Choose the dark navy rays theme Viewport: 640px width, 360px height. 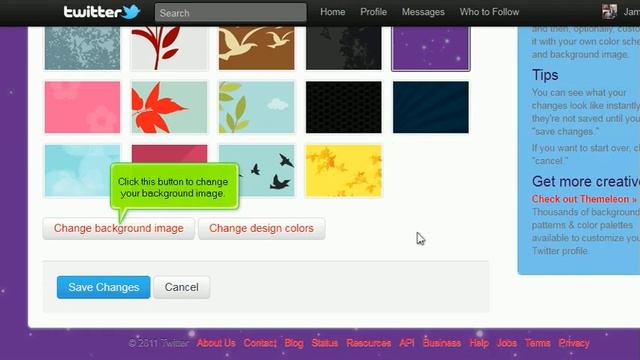tap(431, 107)
